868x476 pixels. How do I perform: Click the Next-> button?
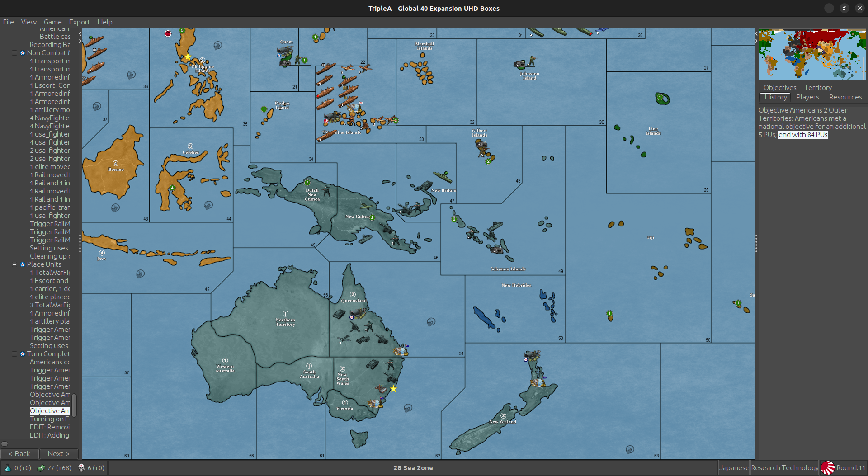pyautogui.click(x=59, y=453)
